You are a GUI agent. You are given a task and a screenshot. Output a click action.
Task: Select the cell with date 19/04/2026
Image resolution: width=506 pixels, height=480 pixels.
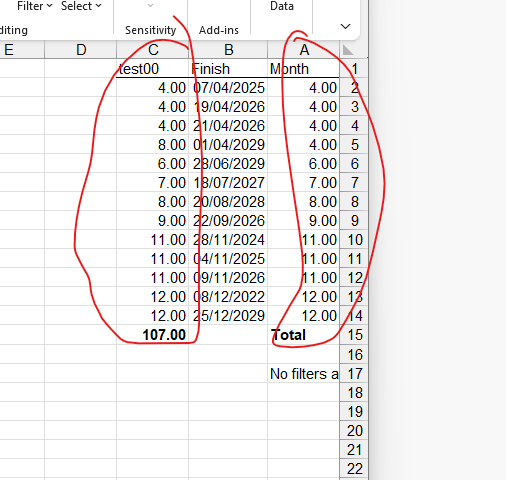pos(228,107)
